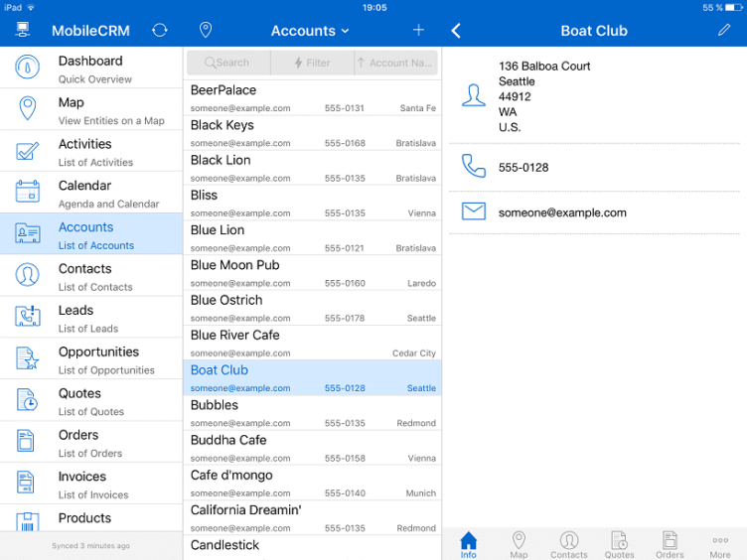Tap the address person icon
The image size is (747, 560).
pyautogui.click(x=474, y=95)
